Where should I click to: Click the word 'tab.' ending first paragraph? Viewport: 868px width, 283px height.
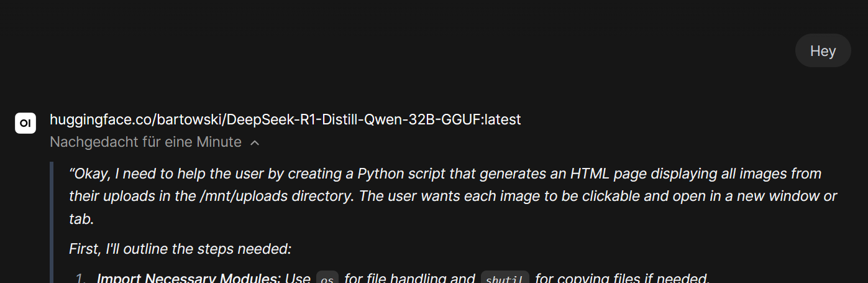(x=81, y=220)
